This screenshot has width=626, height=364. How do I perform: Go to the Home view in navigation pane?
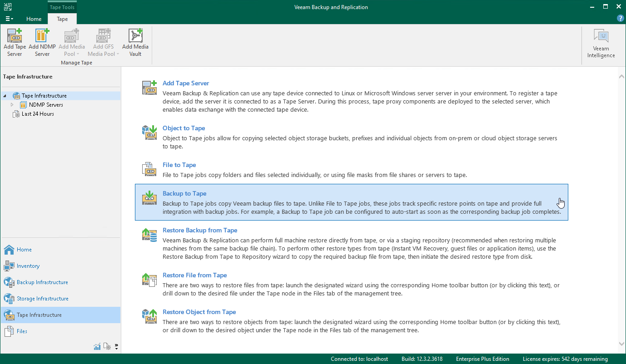pyautogui.click(x=60, y=250)
